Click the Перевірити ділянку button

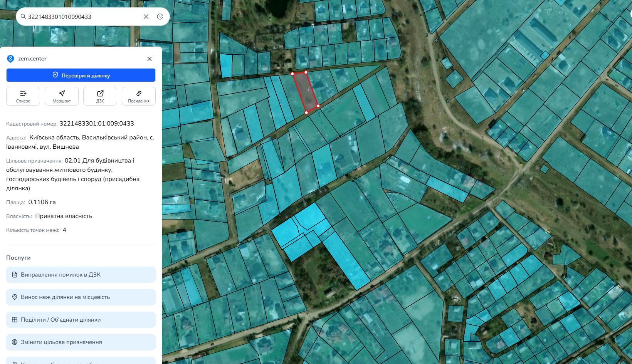[81, 75]
